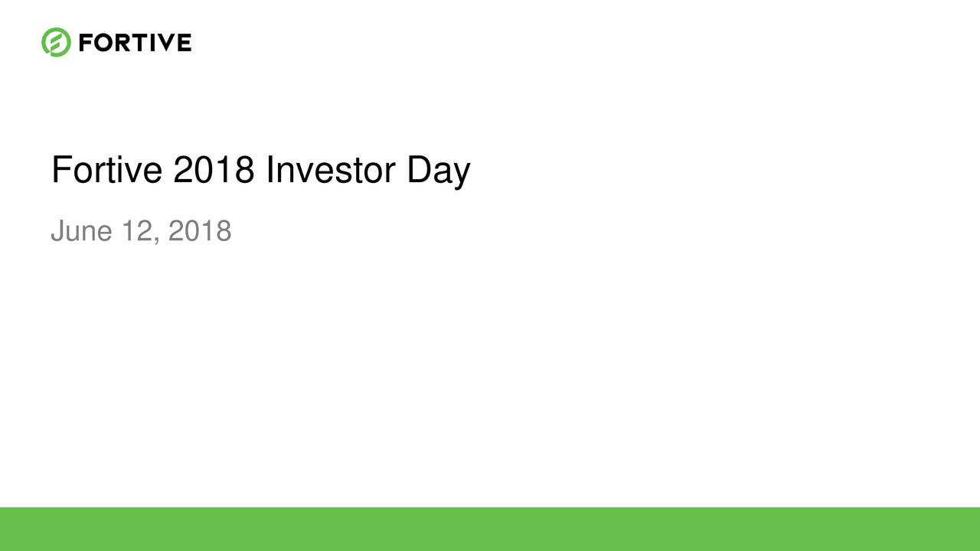Image resolution: width=980 pixels, height=551 pixels.
Task: Click the word June in the subtitle
Action: [81, 230]
